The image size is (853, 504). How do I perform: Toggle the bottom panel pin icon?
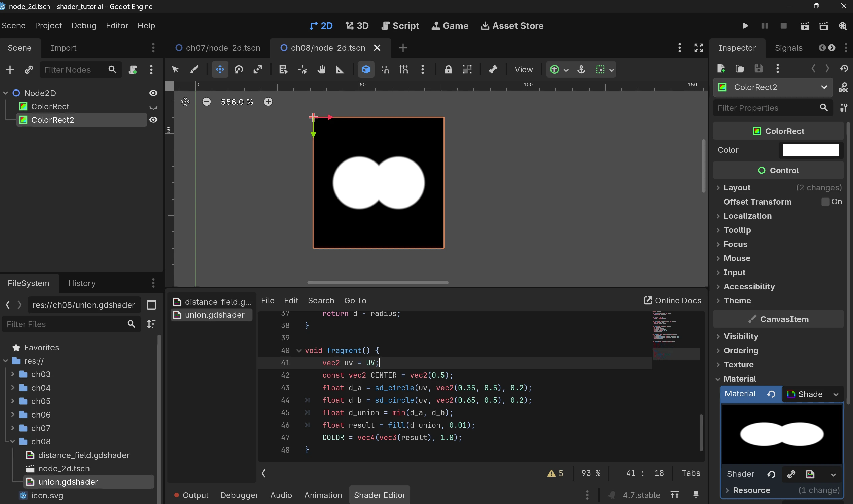click(x=696, y=495)
